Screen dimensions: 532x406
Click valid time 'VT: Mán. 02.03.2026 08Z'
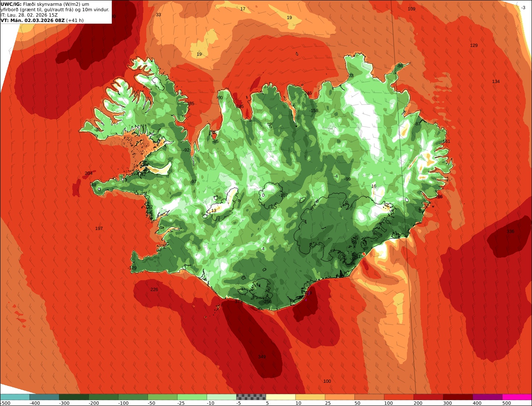click(x=32, y=20)
